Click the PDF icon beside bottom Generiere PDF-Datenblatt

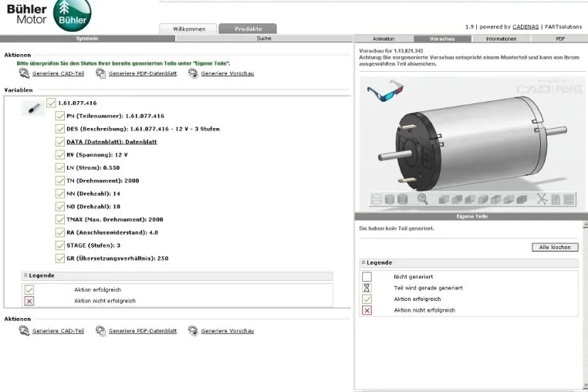100,330
